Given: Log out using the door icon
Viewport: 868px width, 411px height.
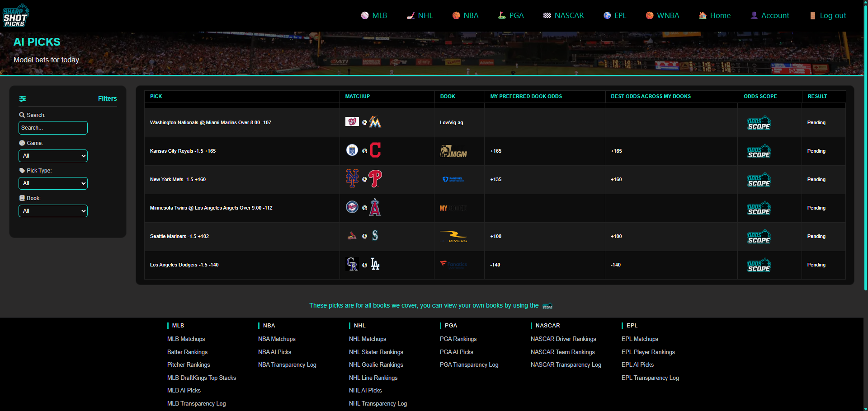Looking at the screenshot, I should pos(812,15).
